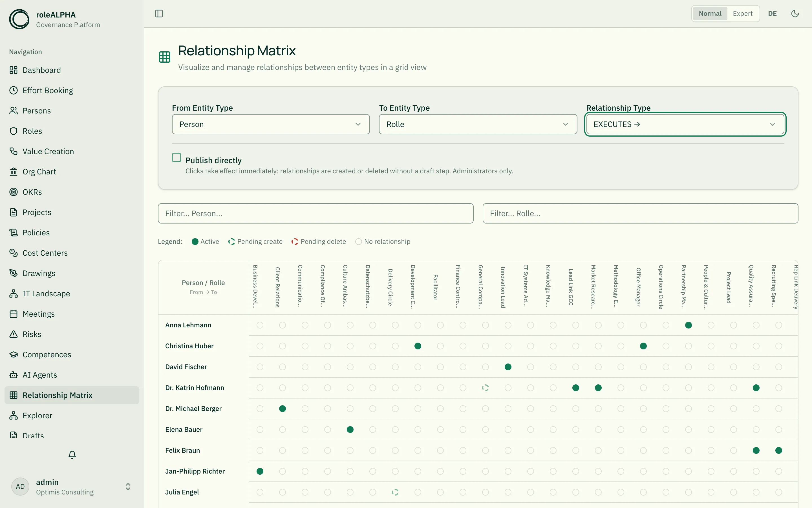Open the Relationship Type EXECUTES dropdown
The image size is (812, 508).
685,124
